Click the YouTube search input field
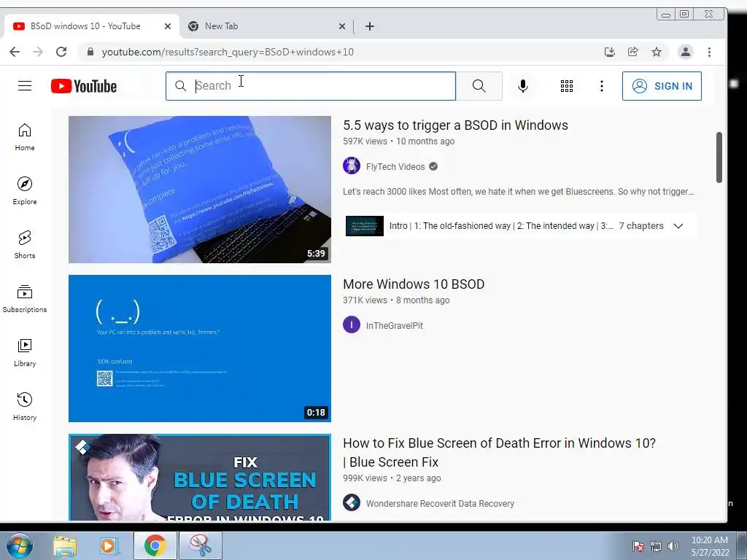Screen dimensions: 747x560 click(x=311, y=86)
